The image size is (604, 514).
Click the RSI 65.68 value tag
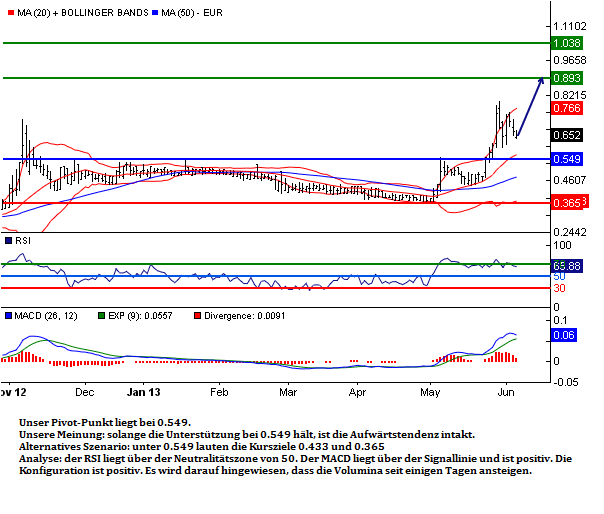(567, 265)
